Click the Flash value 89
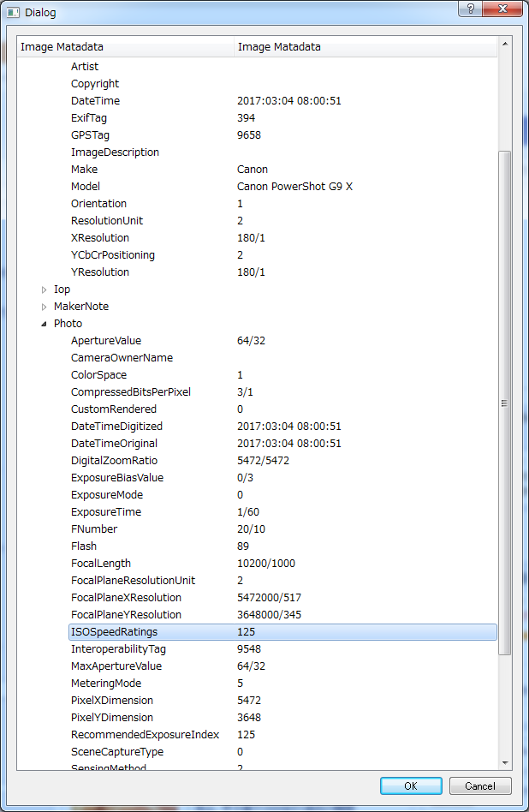This screenshot has height=812, width=529. click(x=243, y=546)
